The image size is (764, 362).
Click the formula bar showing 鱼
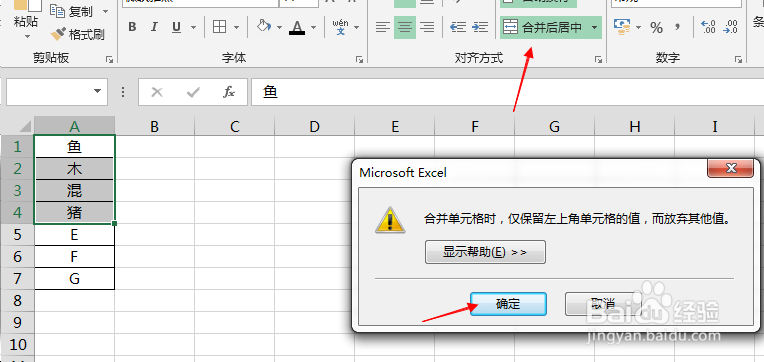(x=507, y=92)
